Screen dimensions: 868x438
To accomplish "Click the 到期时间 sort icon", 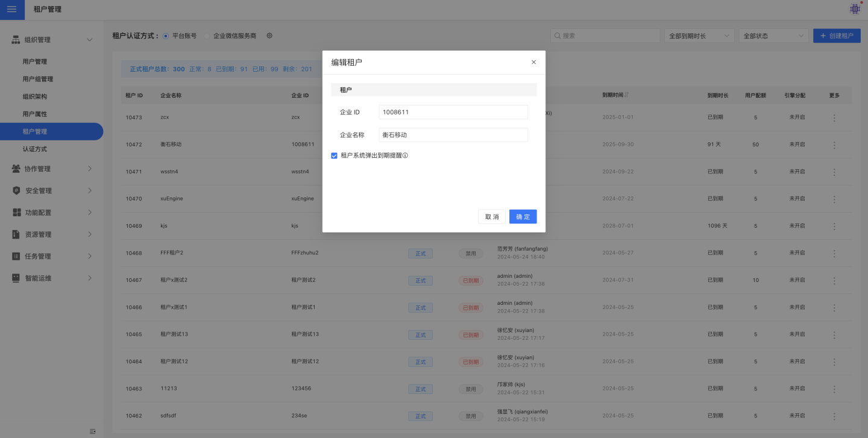I will (x=627, y=95).
